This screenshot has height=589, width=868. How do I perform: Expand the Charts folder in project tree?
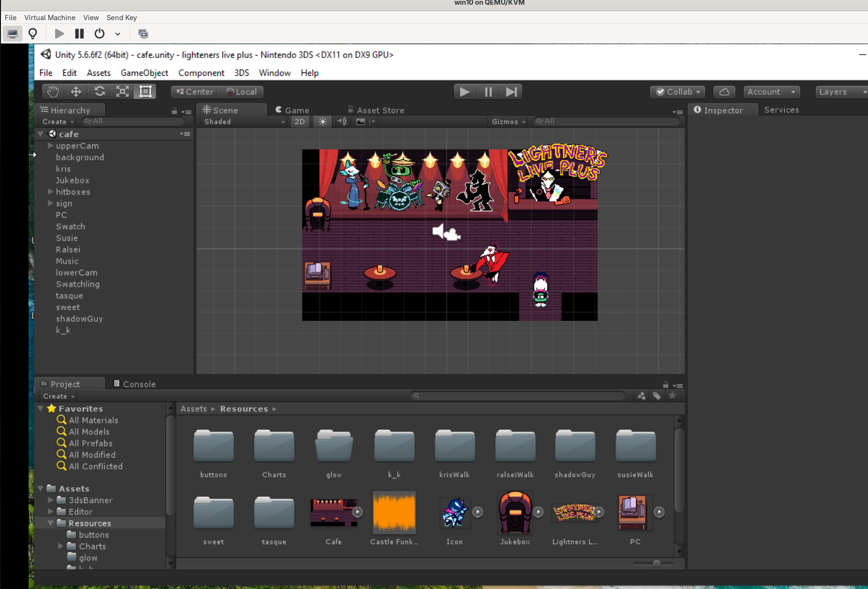[x=61, y=546]
